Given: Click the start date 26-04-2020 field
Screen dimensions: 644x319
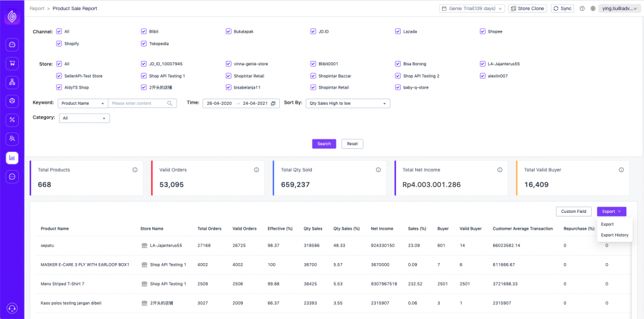Looking at the screenshot, I should click(x=219, y=104).
